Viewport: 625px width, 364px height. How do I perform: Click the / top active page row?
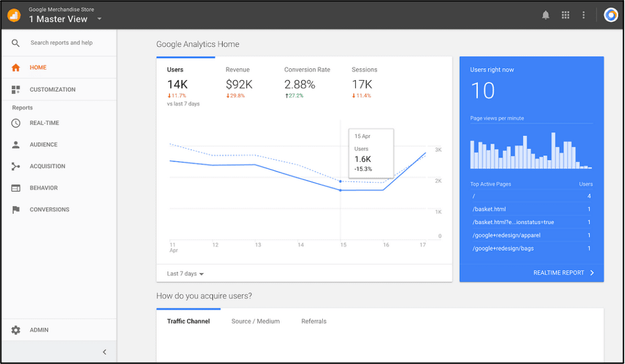tap(531, 196)
